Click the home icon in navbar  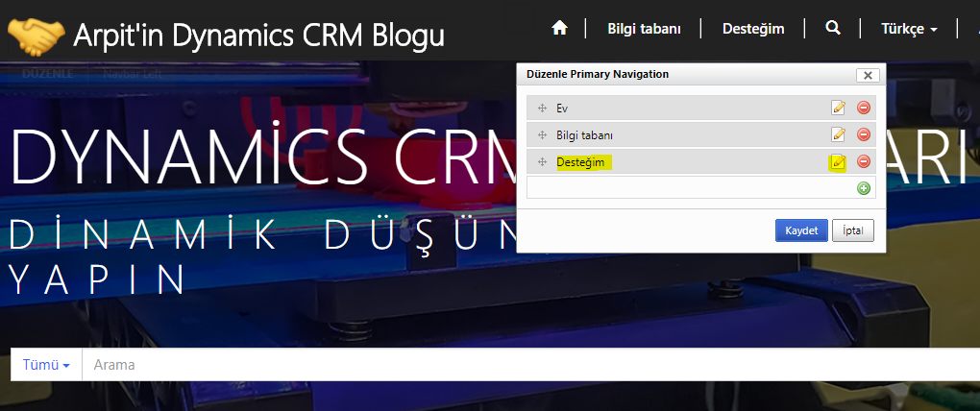(x=559, y=28)
